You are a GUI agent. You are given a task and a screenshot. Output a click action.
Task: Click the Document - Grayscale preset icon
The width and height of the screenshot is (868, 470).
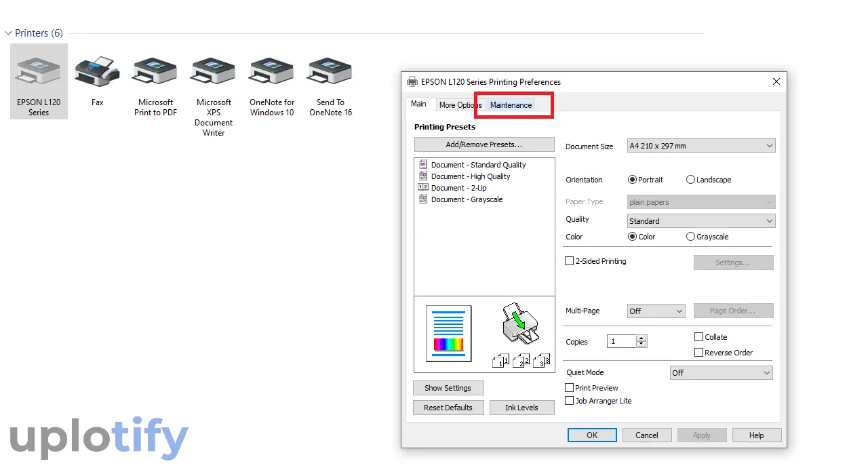423,199
